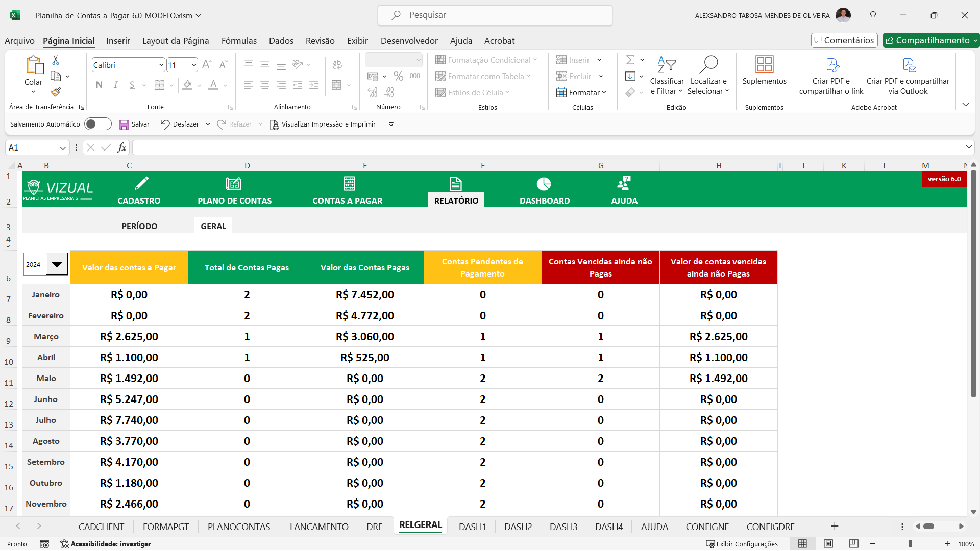This screenshot has width=980, height=551.
Task: Open the Formatação Condicional menu
Action: 486,60
